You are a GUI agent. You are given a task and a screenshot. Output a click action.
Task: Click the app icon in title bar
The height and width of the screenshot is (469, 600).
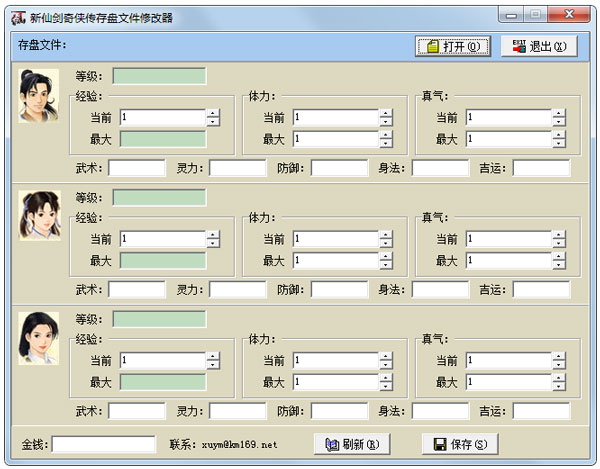click(x=18, y=18)
